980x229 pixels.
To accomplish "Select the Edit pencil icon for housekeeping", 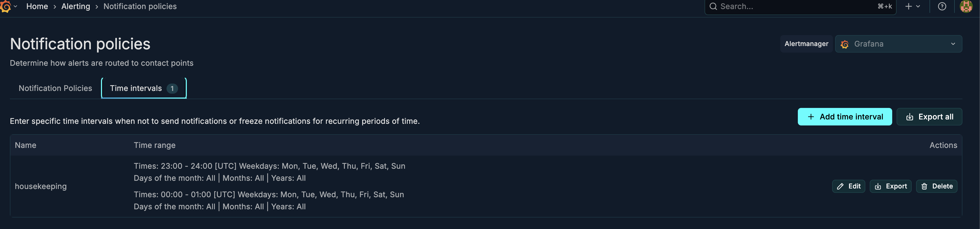I will coord(840,186).
